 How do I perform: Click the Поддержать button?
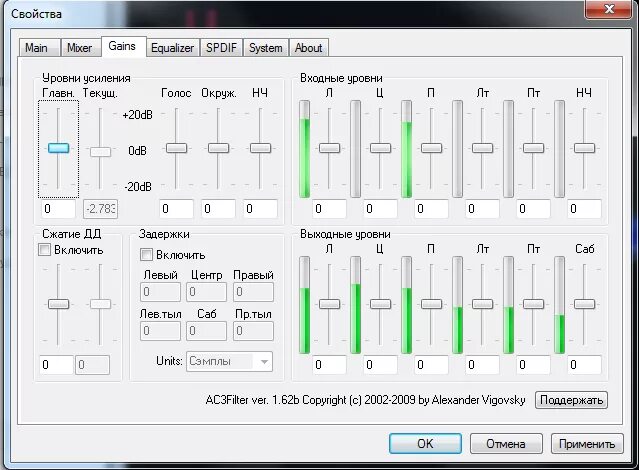tap(571, 400)
